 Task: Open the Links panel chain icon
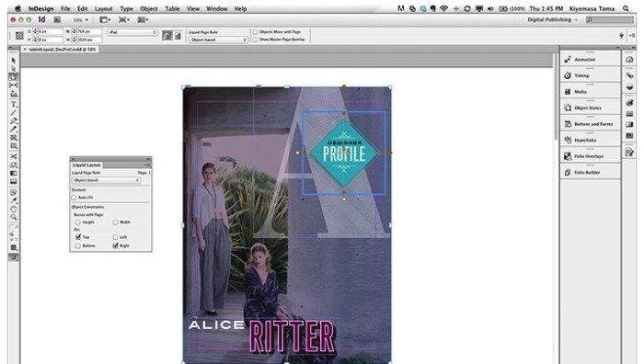[x=629, y=75]
